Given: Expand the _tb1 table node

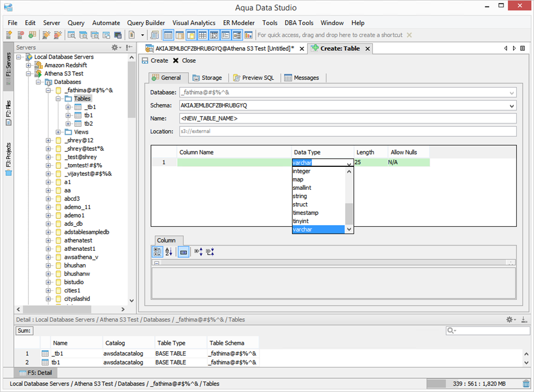Looking at the screenshot, I should 68,107.
